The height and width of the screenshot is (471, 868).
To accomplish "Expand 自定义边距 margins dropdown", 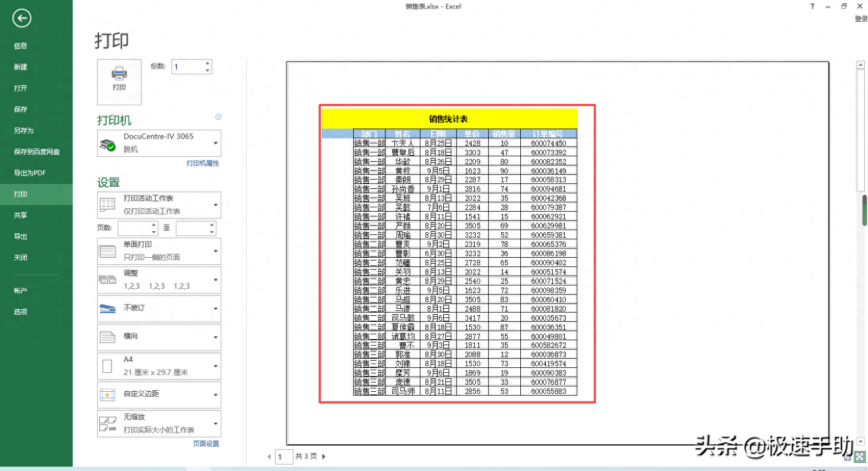I will tap(216, 395).
